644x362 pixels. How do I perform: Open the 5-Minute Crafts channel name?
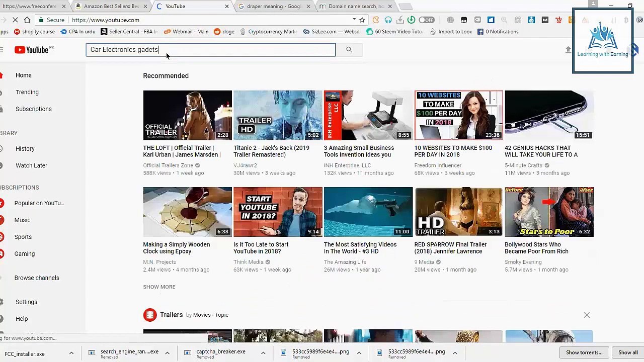[x=523, y=165]
